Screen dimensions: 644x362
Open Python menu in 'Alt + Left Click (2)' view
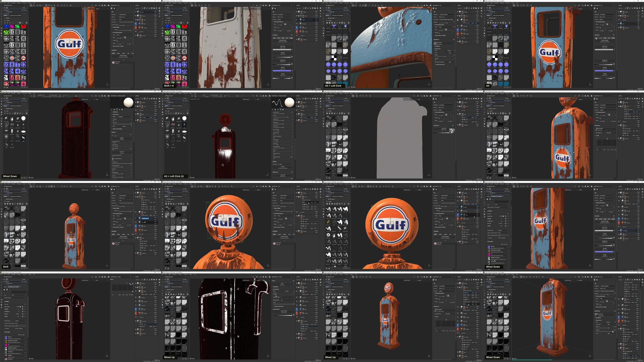click(191, 94)
